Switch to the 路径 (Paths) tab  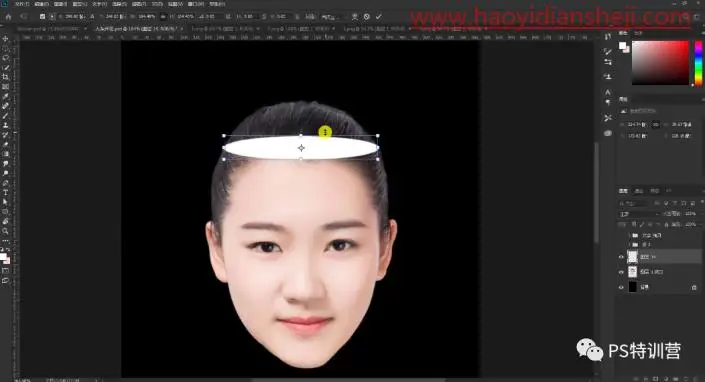tap(655, 191)
